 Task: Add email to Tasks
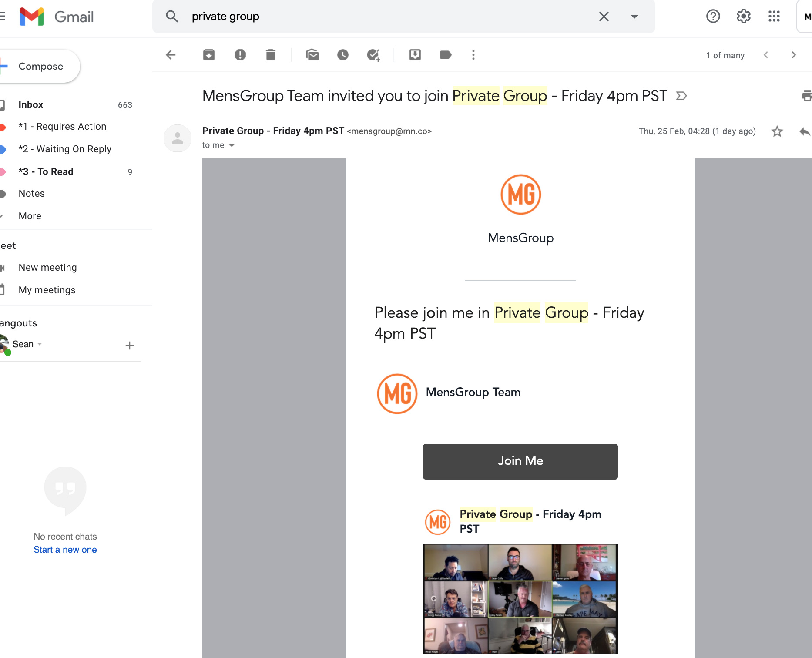[373, 55]
